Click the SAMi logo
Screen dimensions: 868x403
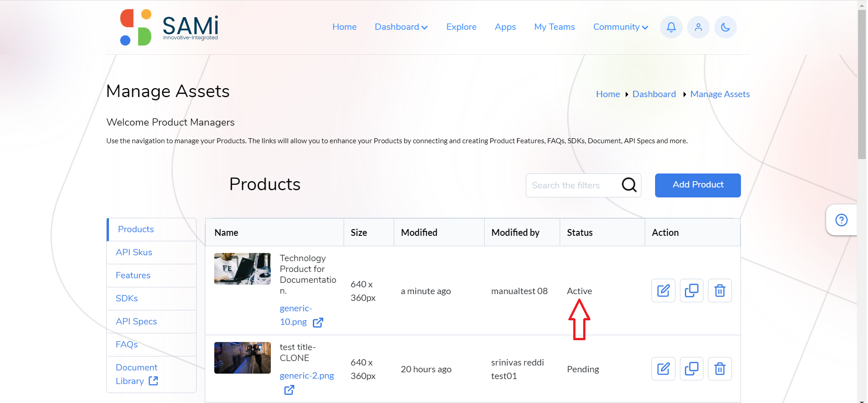pyautogui.click(x=169, y=27)
